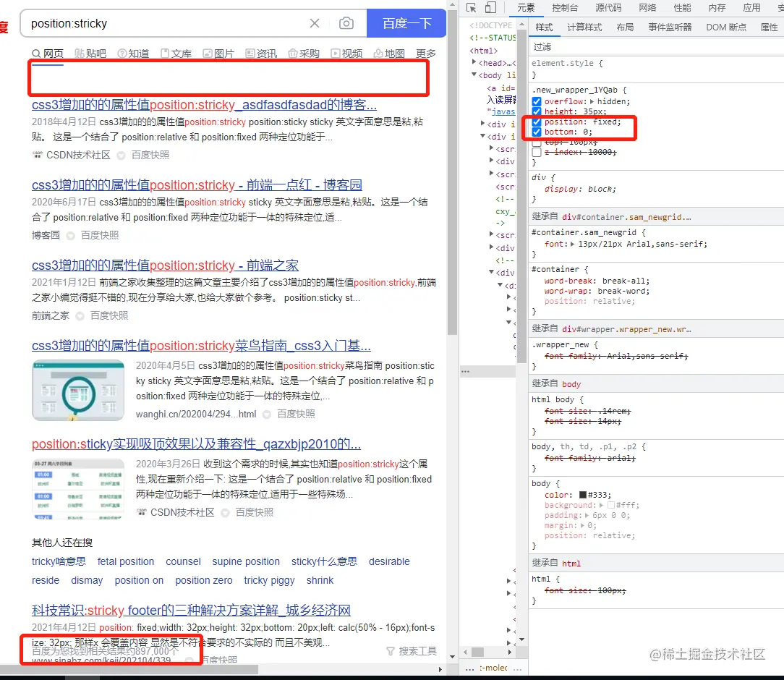This screenshot has width=784, height=680.
Task: Switch to the 网络 DevTools tab
Action: (x=647, y=7)
